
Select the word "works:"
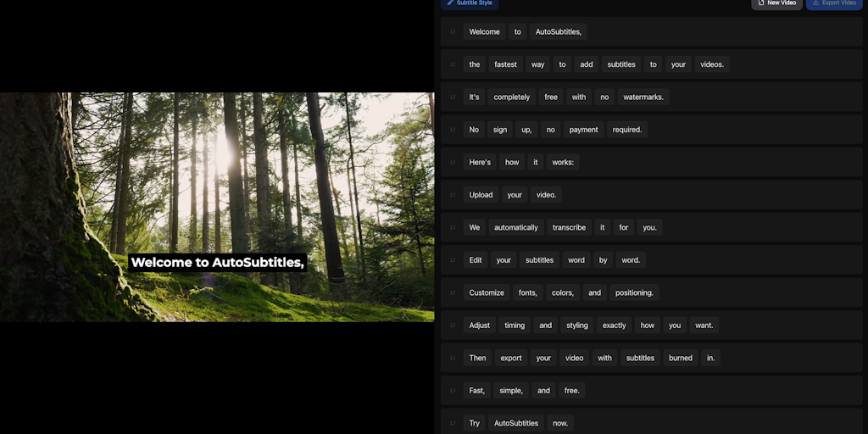click(x=563, y=162)
